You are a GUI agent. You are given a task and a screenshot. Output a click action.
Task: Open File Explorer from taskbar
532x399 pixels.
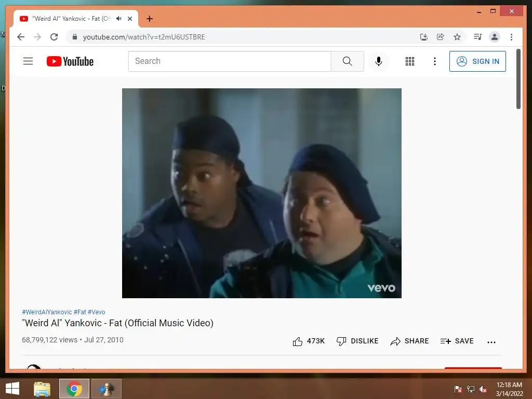[42, 389]
